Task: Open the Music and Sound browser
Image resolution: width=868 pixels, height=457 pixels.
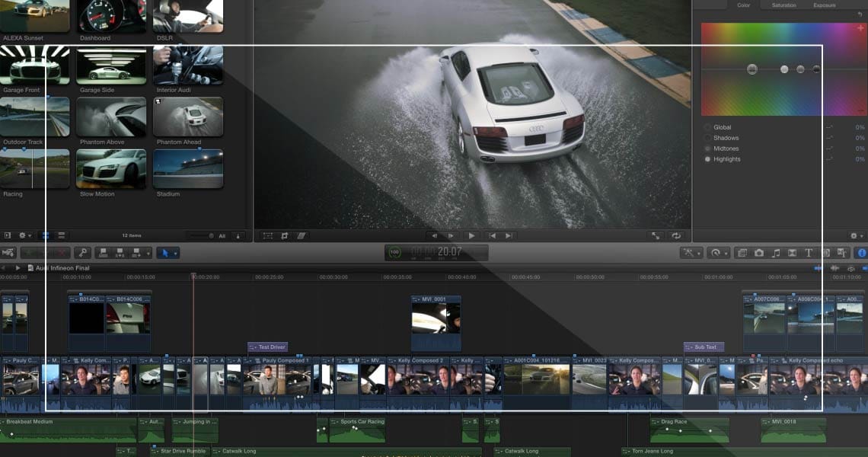Action: coord(776,253)
